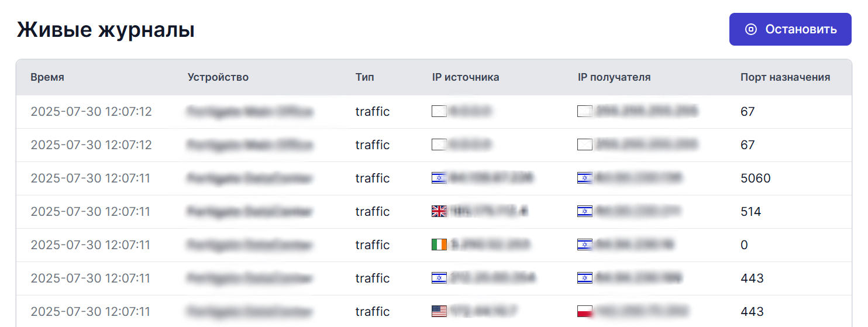The width and height of the screenshot is (868, 327).
Task: Click the Тип column header
Action: pos(364,77)
